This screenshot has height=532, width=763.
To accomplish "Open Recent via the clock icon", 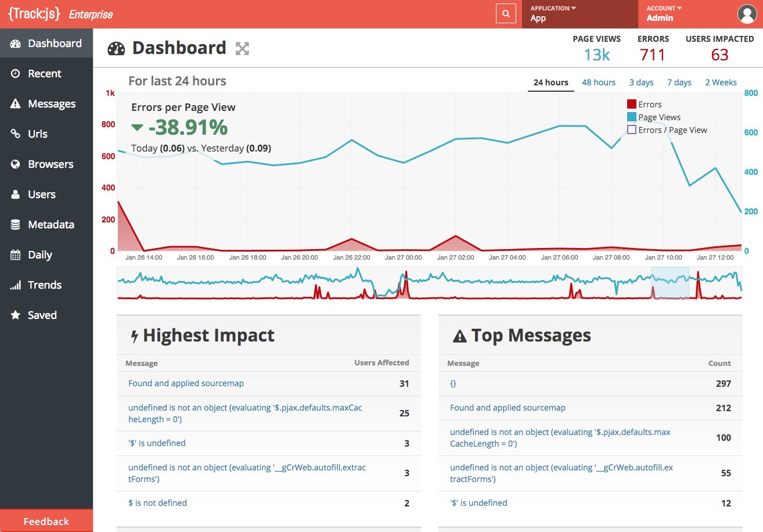I will 16,74.
